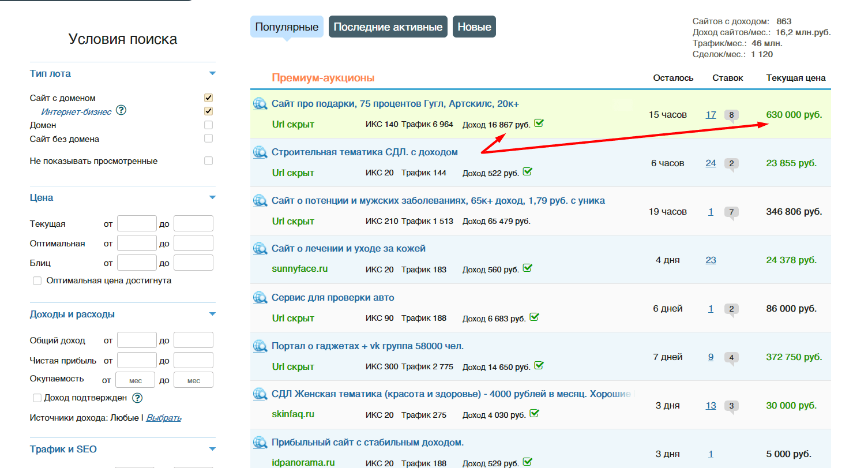Click 'Чистая прибыль' 'до' field

[193, 361]
